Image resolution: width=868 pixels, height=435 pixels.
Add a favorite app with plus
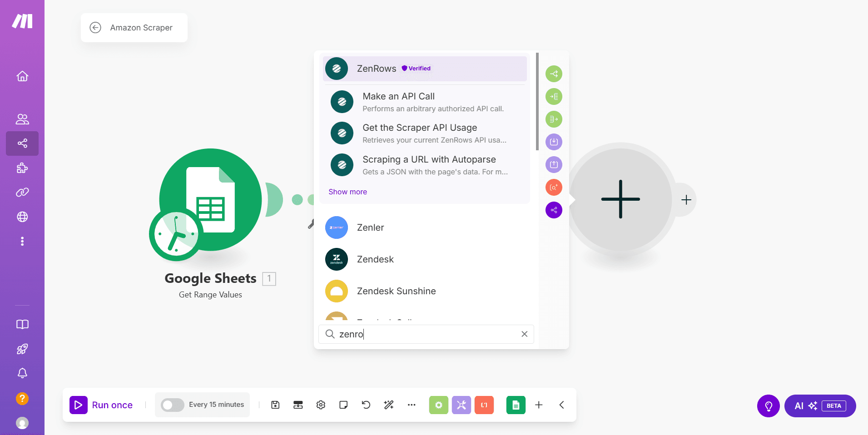539,405
